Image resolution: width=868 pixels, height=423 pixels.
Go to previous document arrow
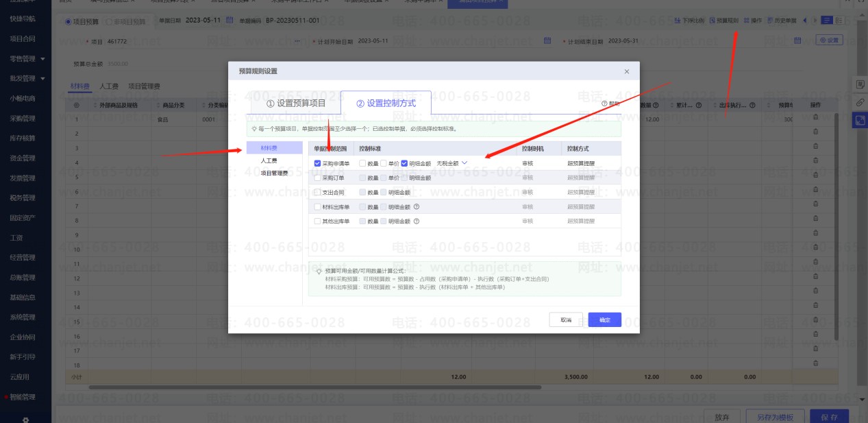click(x=804, y=21)
